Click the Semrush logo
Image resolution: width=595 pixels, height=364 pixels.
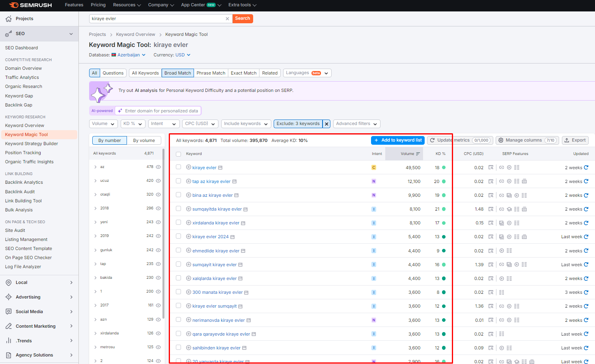tap(30, 5)
